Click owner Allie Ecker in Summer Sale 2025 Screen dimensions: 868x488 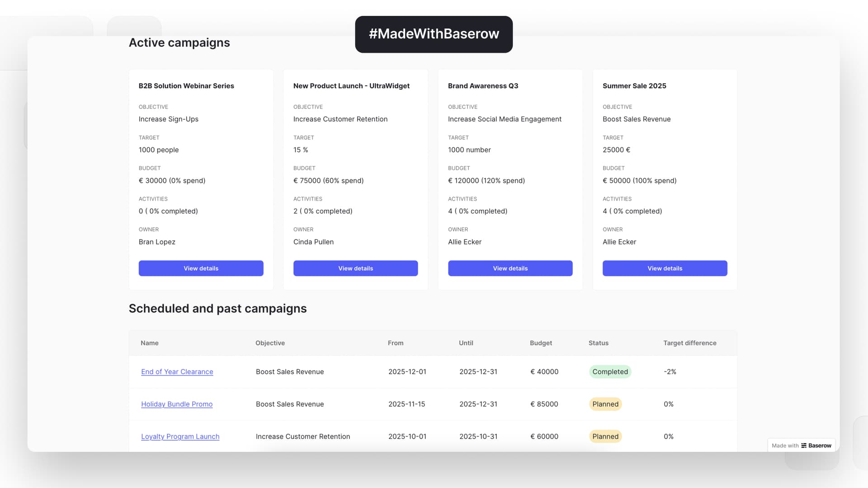pyautogui.click(x=619, y=242)
